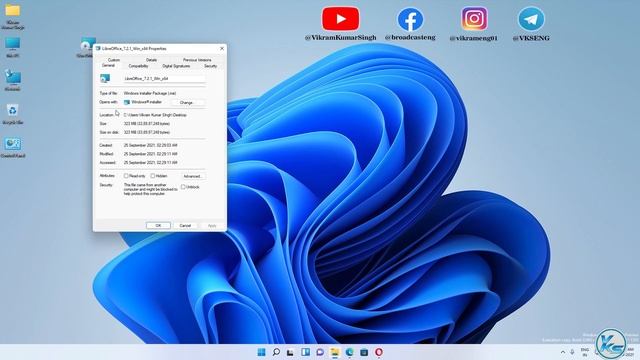Select the LibreOffice installer file on desktop
The image size is (640, 360).
pyautogui.click(x=87, y=45)
